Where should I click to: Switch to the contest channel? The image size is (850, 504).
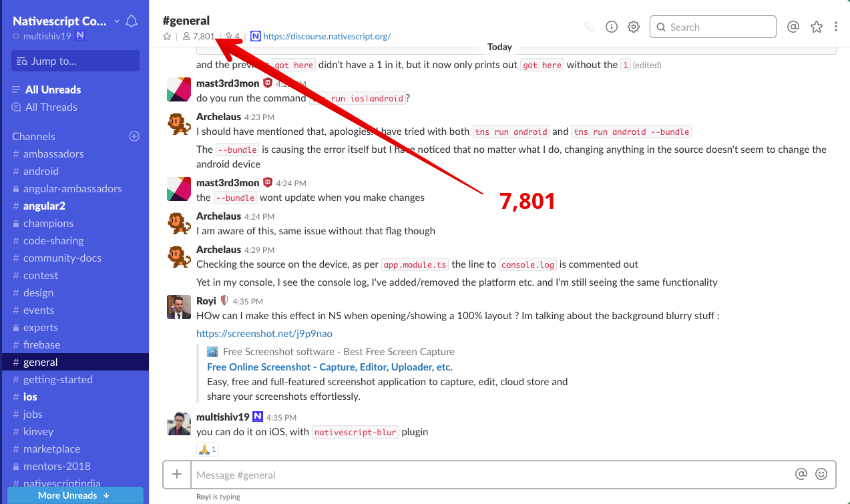point(41,275)
